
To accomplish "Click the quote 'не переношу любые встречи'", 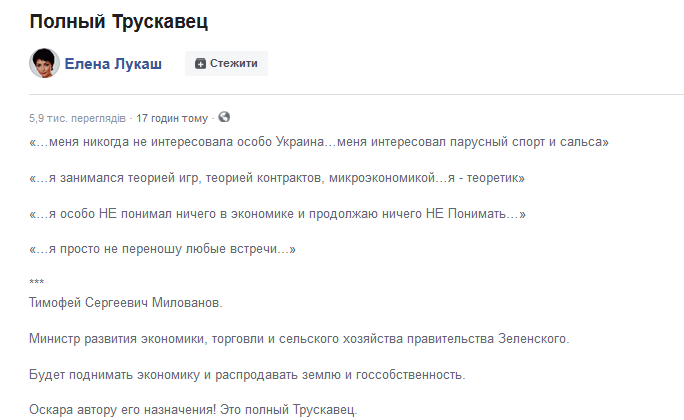I will click(x=163, y=248).
